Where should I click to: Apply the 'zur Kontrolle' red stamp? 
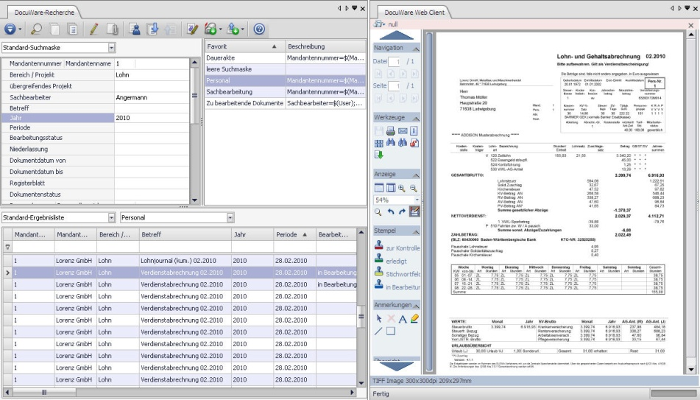tap(397, 246)
